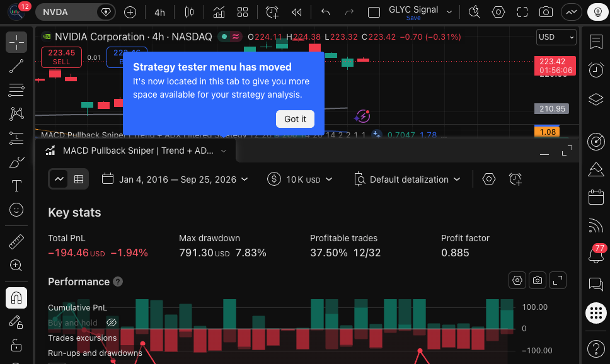
Task: Open the 4h timeframe selector
Action: point(160,12)
